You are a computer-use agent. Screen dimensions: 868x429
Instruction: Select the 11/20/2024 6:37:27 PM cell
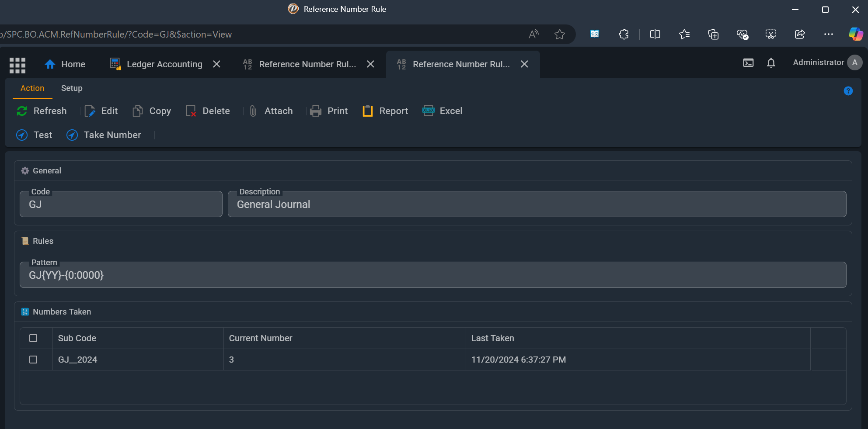(638, 360)
